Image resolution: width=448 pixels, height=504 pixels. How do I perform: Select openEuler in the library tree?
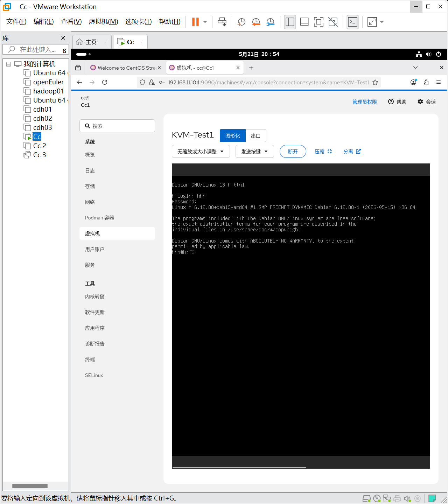click(x=48, y=82)
